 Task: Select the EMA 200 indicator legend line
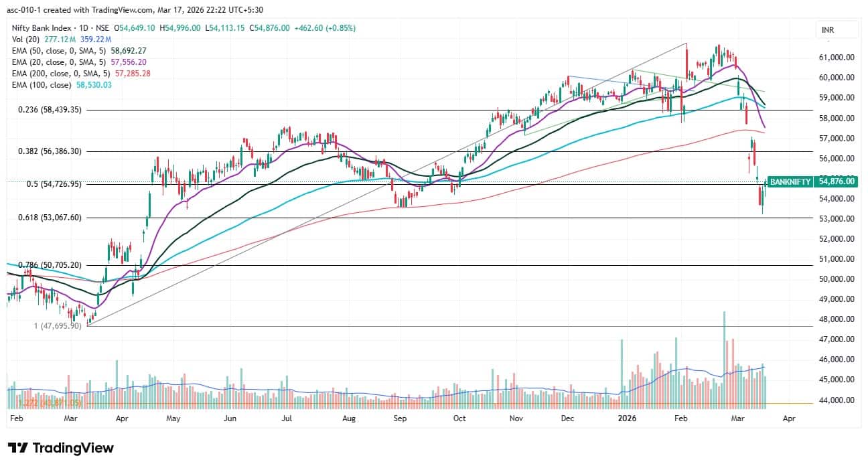(x=80, y=73)
